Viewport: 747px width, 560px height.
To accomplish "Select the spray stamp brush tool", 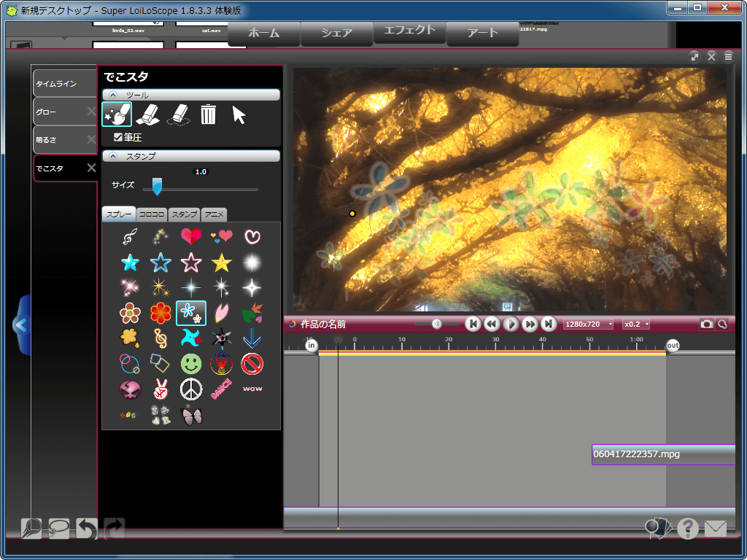I will pos(117,114).
